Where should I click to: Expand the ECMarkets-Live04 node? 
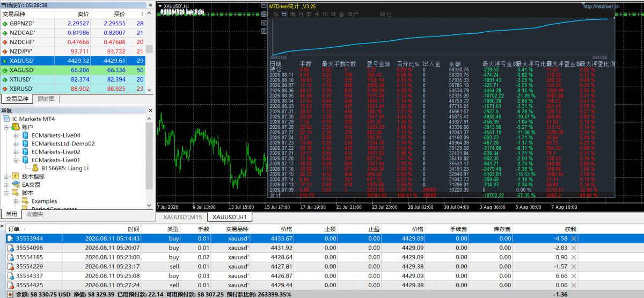pos(16,135)
